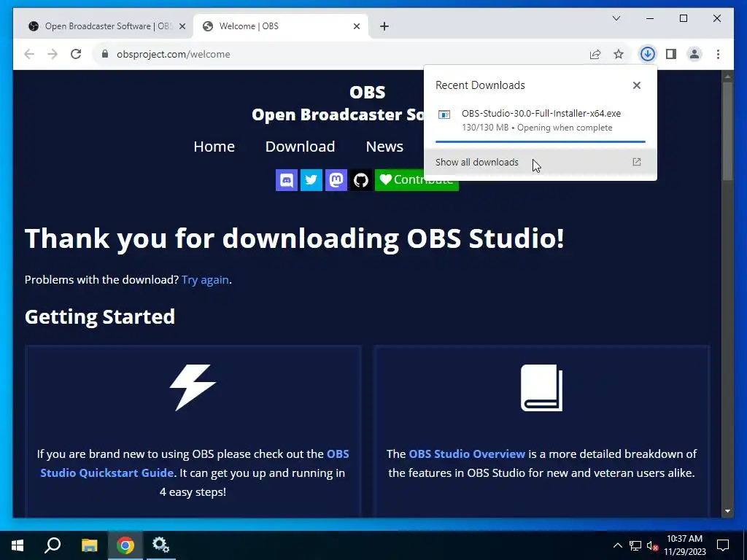Click the browser back arrow
The width and height of the screenshot is (747, 560).
point(29,54)
